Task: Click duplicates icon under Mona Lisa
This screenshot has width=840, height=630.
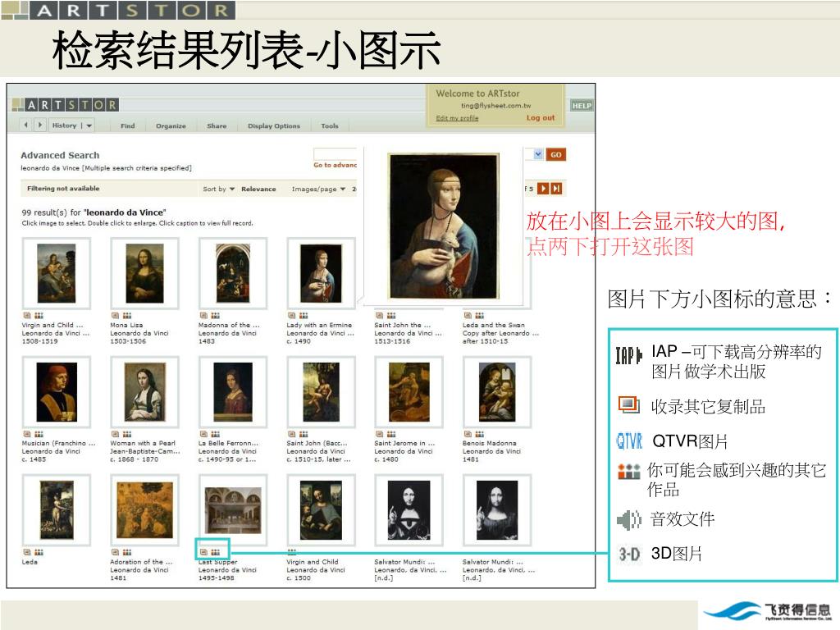Action: [115, 316]
